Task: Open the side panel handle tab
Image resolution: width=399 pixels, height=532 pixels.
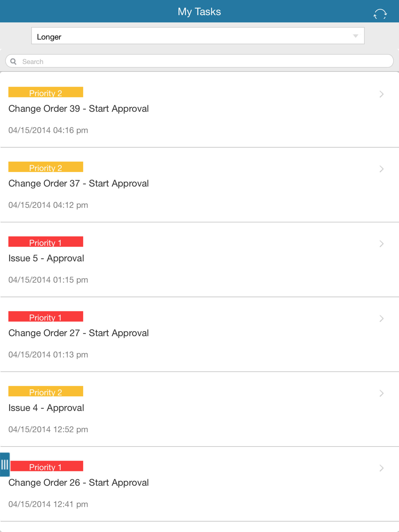Action: coord(5,464)
